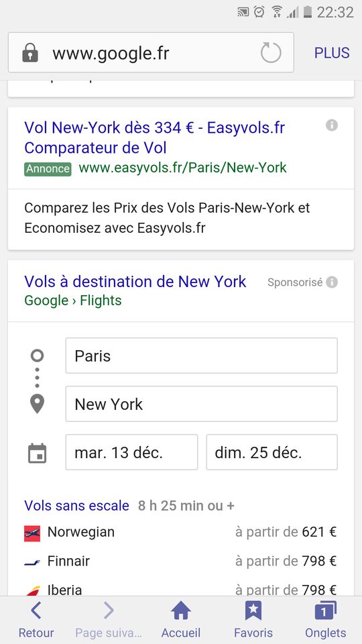Open return date dim. 25 déc.

[271, 452]
